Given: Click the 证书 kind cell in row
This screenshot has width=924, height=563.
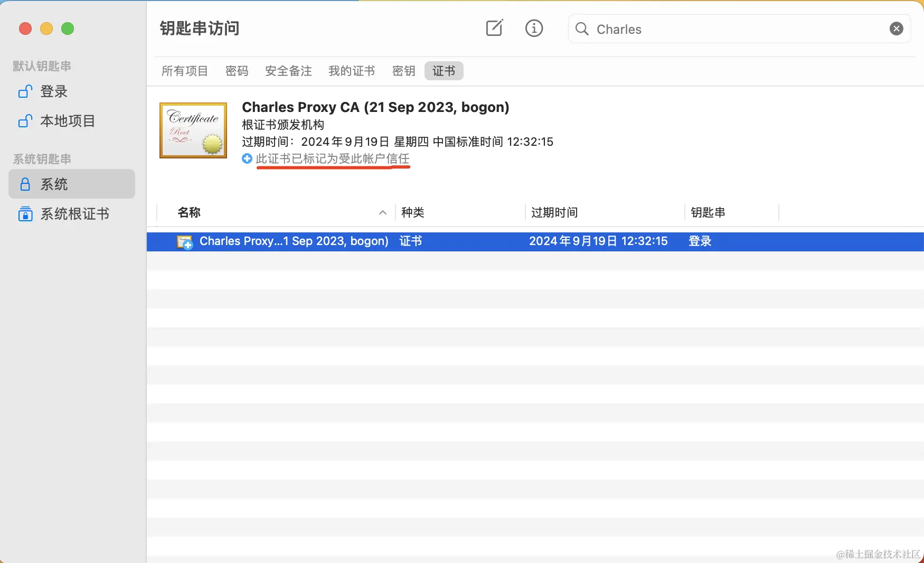Looking at the screenshot, I should point(411,241).
